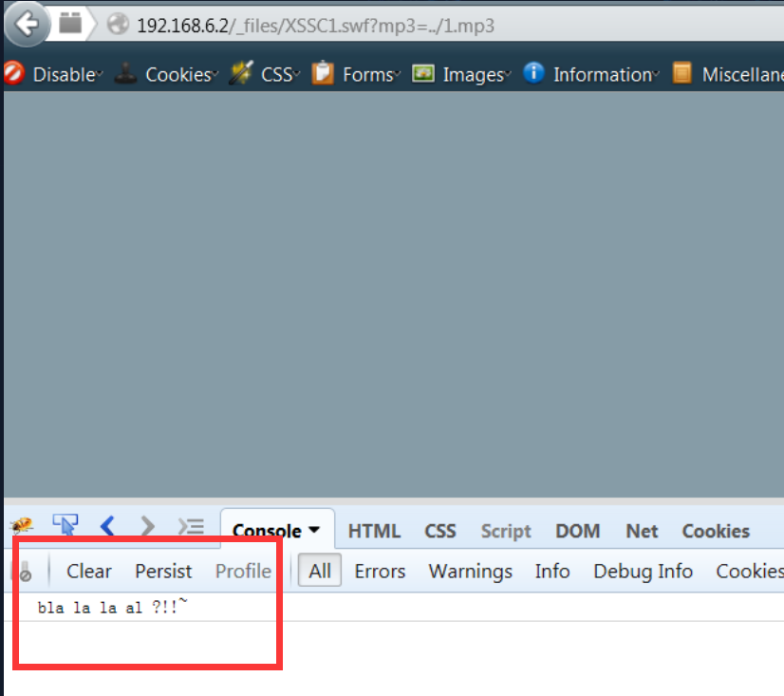The width and height of the screenshot is (784, 696).
Task: Open the Disable toolbar dropdown
Action: 55,74
